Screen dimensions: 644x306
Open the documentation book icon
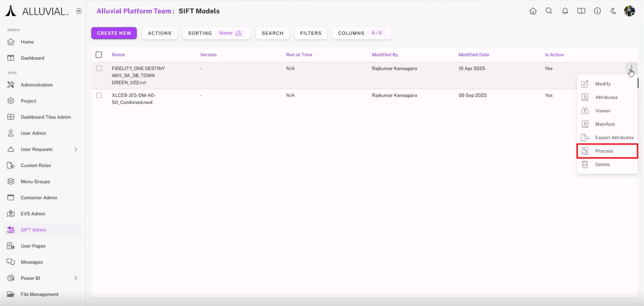coord(581,11)
